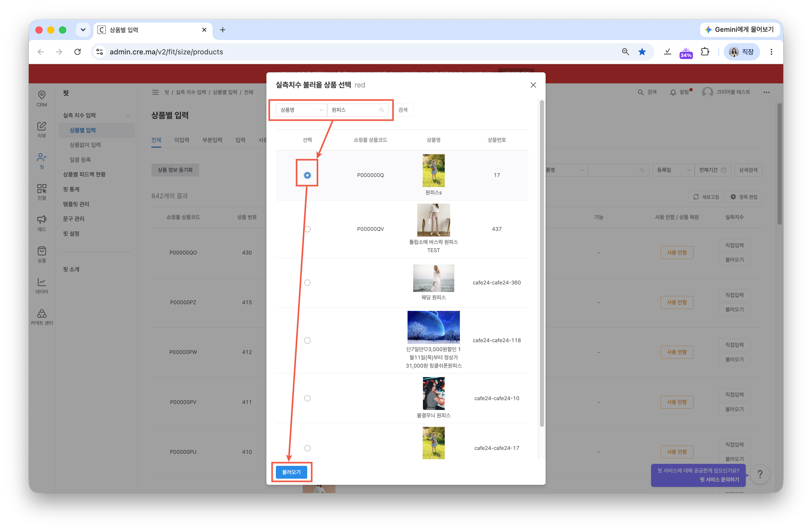812x531 pixels.
Task: Click the CREMA checkmark extension icon
Action: (668, 52)
